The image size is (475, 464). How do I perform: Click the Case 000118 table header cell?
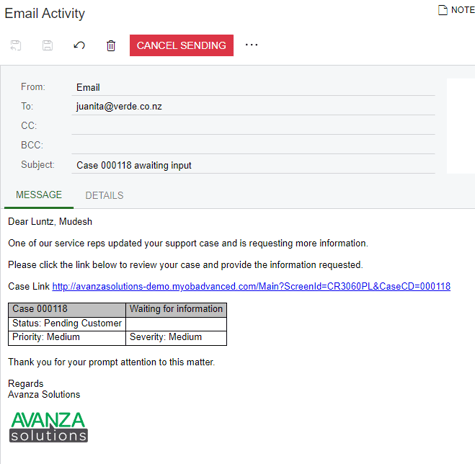(x=67, y=309)
